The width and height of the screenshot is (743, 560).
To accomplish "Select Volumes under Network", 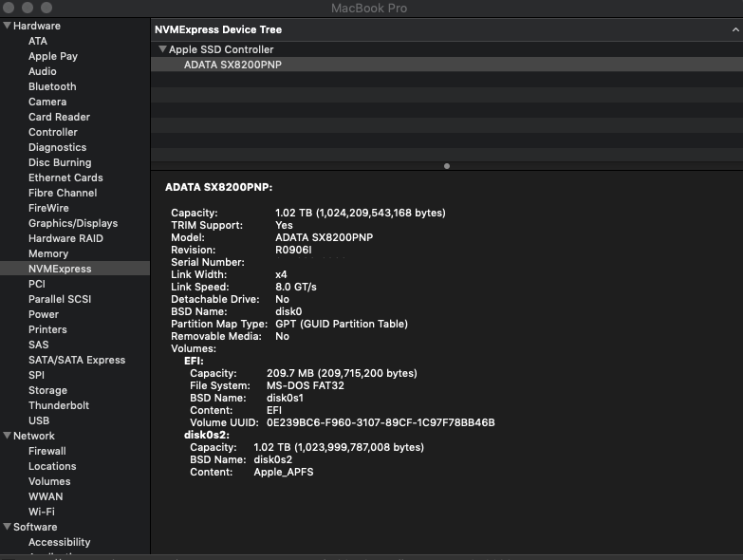I will (49, 481).
